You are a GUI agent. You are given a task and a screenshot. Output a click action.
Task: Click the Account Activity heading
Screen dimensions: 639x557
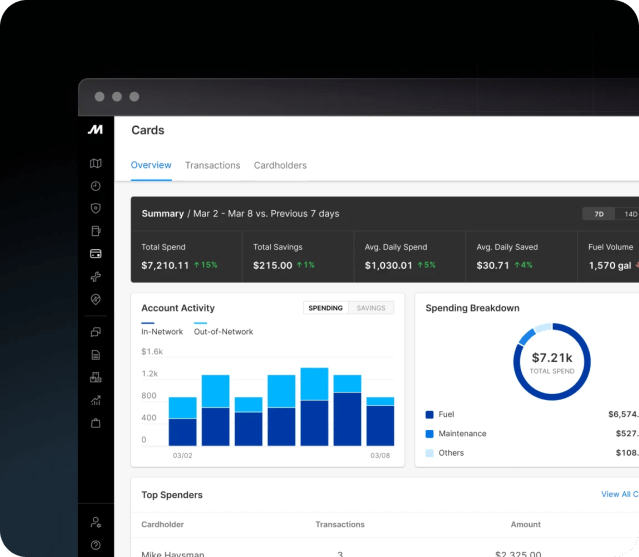pyautogui.click(x=178, y=308)
